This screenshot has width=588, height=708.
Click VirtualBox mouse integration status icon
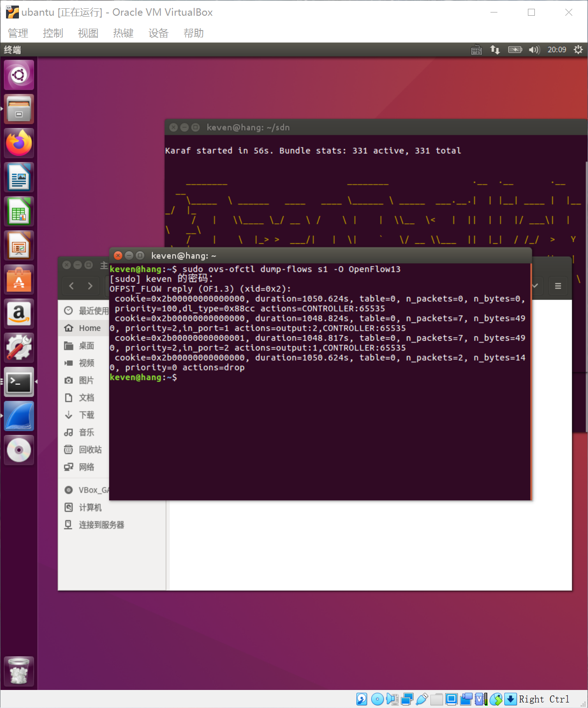point(496,699)
